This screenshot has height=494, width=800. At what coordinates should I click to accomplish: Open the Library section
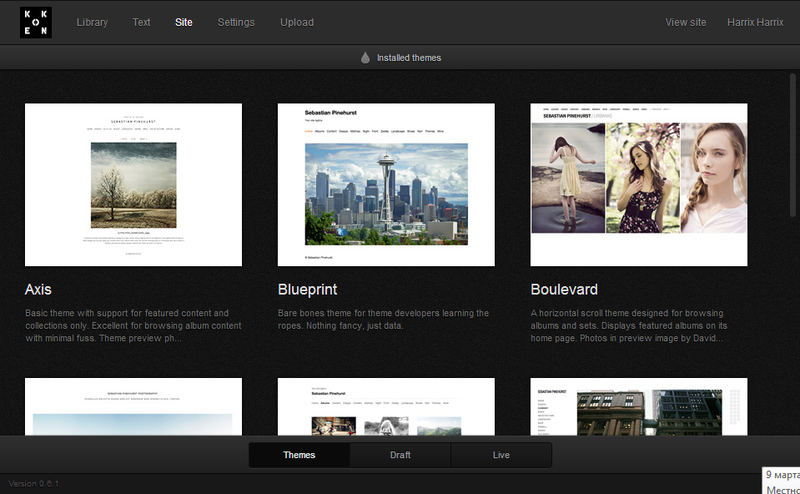[x=92, y=22]
